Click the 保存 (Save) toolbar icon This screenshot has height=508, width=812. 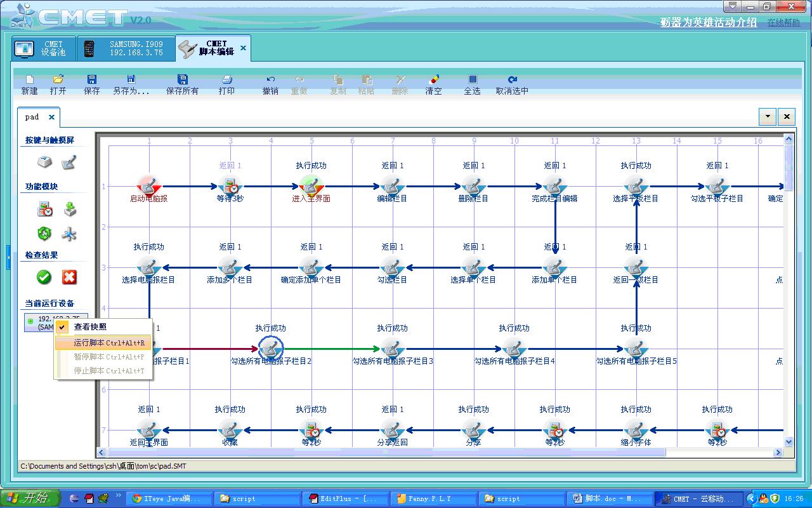coord(92,79)
